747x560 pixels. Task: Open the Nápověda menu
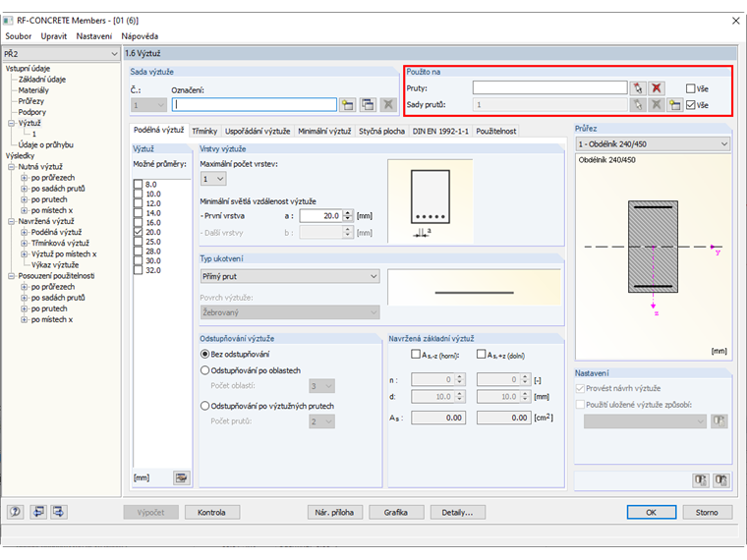click(x=140, y=36)
